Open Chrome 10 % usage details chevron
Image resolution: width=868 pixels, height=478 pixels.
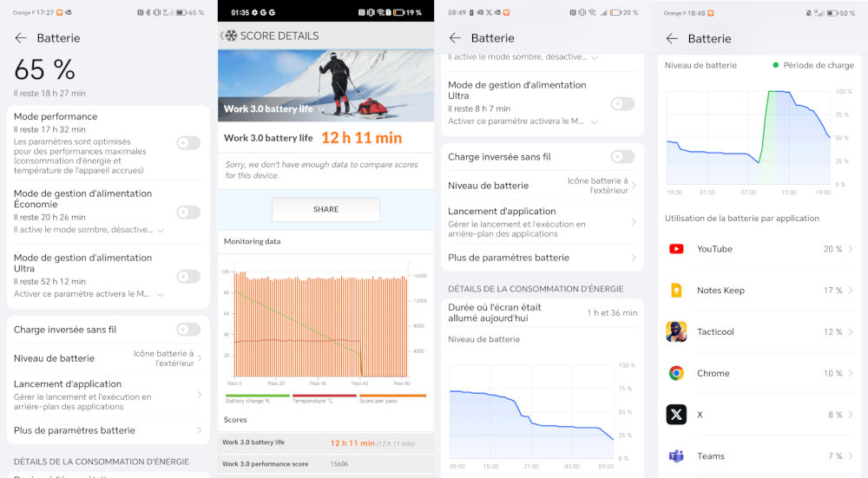click(851, 373)
